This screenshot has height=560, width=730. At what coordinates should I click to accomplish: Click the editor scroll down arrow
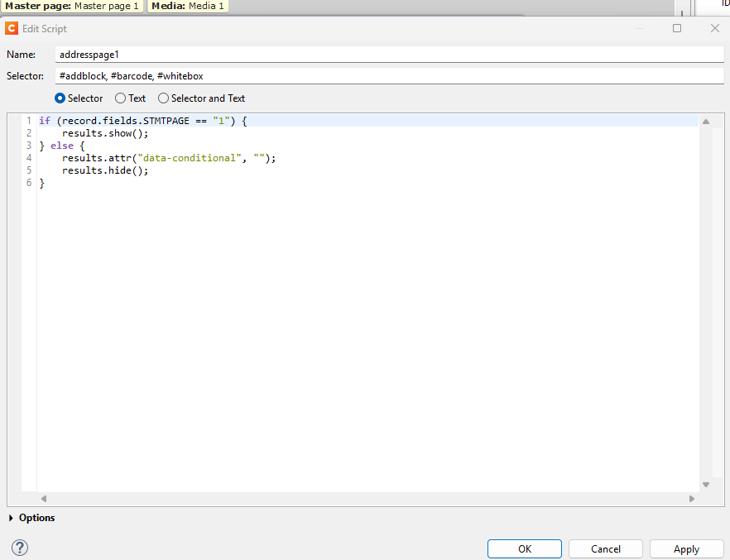coord(706,484)
